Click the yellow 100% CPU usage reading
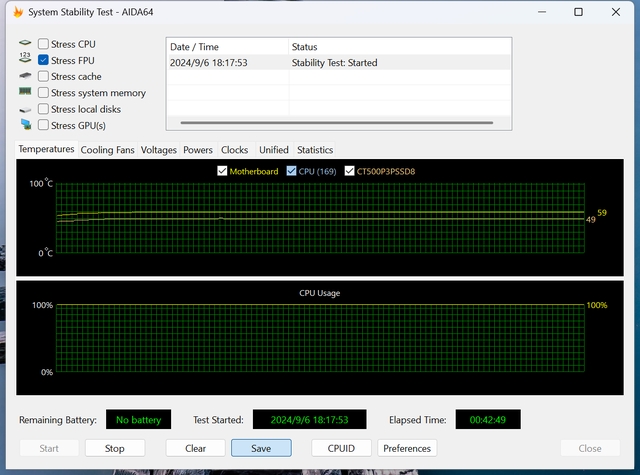 597,305
